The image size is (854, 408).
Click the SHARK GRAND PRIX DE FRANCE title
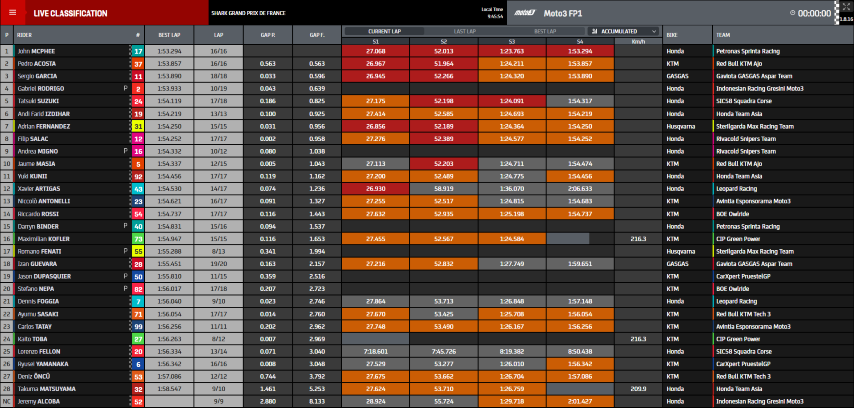click(x=248, y=13)
